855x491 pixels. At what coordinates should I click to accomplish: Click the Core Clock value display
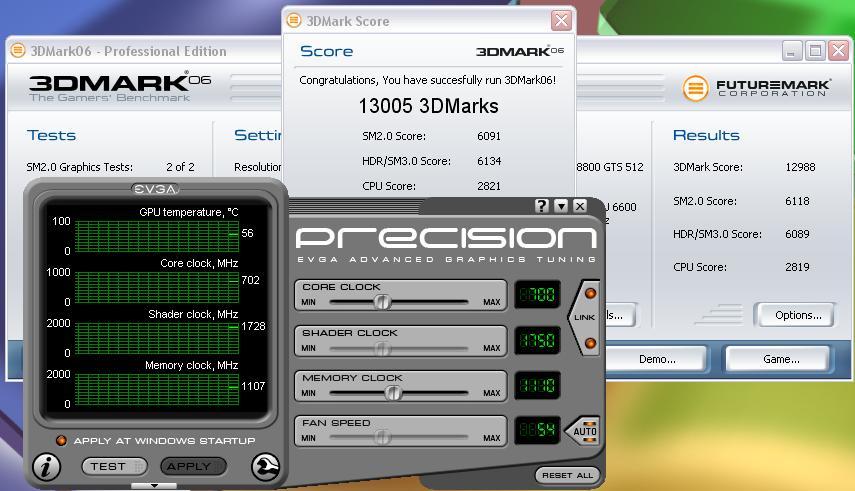click(x=537, y=295)
